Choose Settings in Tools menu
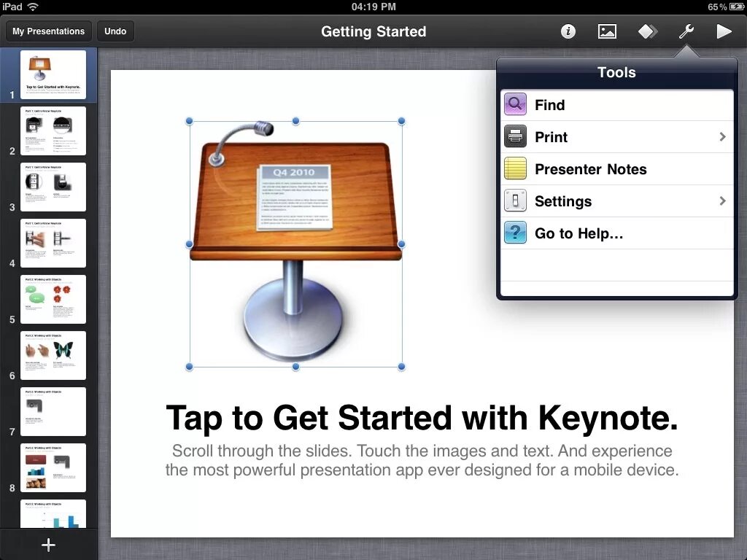 [616, 201]
